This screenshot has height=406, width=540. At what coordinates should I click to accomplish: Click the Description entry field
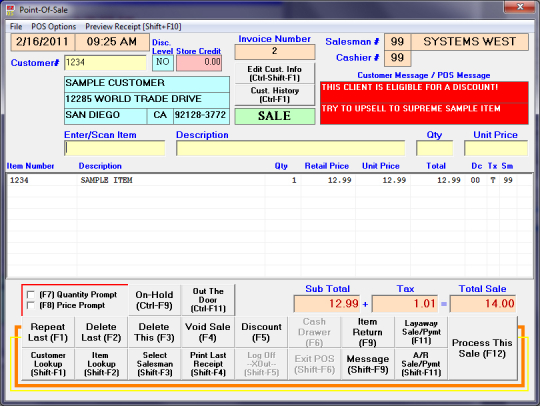pyautogui.click(x=291, y=148)
